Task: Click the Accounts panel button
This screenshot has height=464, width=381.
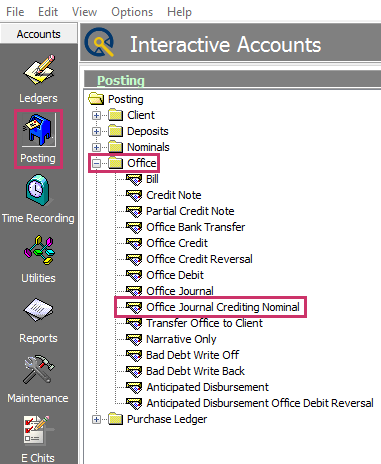Action: pos(39,34)
